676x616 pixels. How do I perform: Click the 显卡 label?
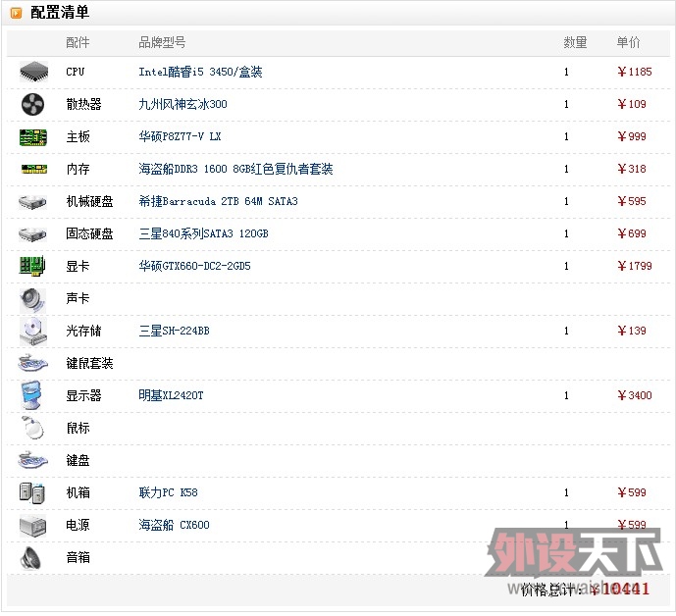click(x=78, y=266)
